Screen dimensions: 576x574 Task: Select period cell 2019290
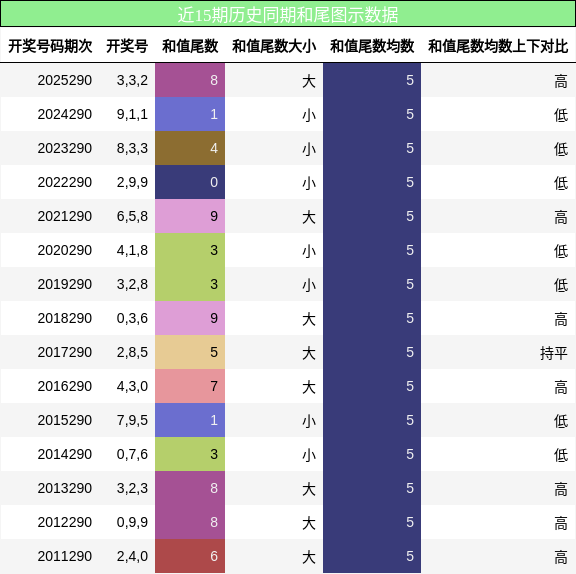coord(65,284)
